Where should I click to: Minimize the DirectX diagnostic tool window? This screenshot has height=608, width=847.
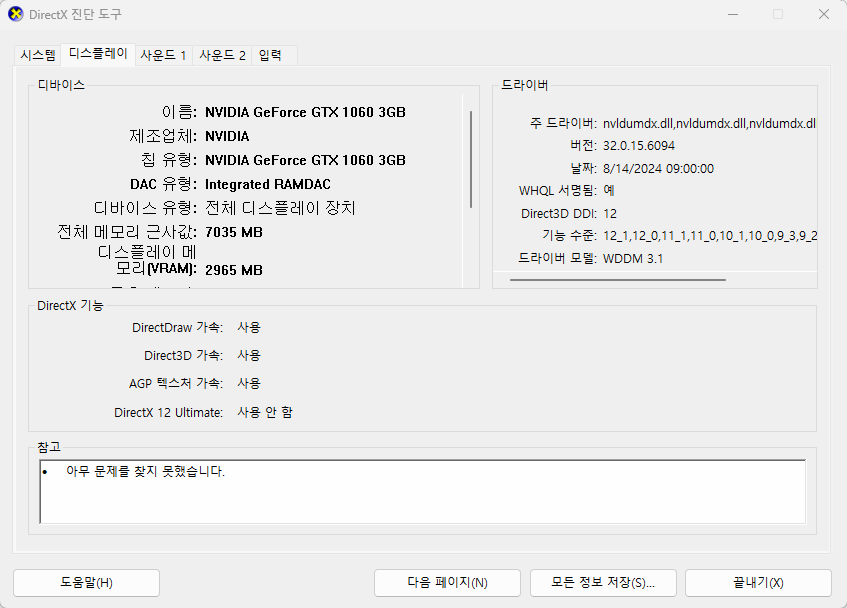tap(733, 15)
